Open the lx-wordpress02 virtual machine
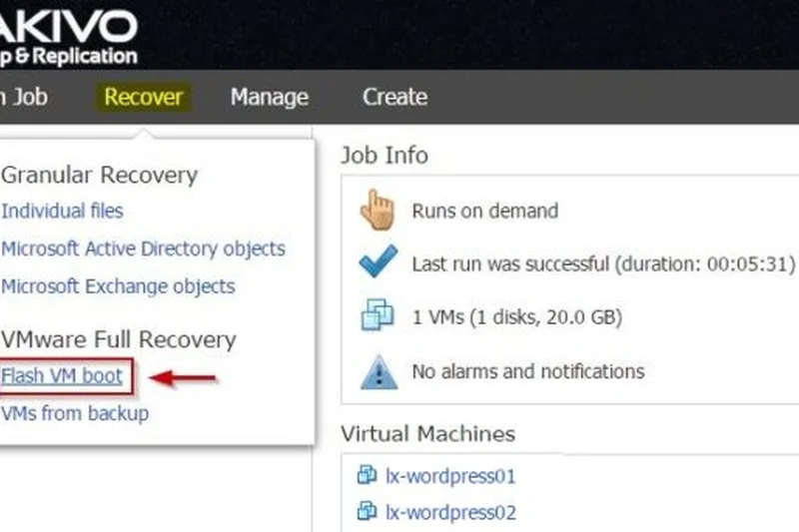The image size is (799, 532). click(x=450, y=513)
